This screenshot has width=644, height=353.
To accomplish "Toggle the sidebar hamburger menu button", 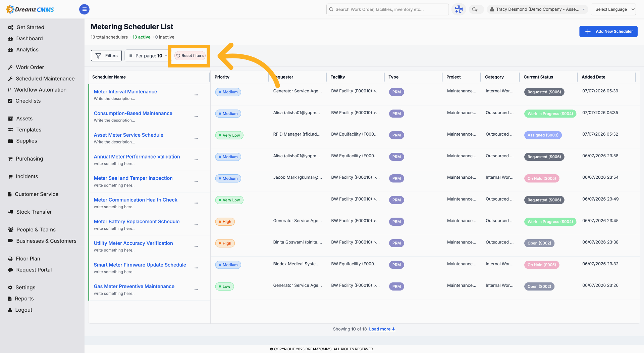I will [84, 9].
